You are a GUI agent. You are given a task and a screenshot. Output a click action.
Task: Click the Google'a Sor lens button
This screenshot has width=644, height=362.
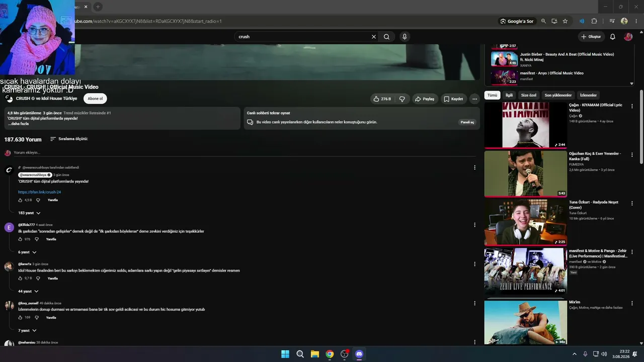pos(517,21)
